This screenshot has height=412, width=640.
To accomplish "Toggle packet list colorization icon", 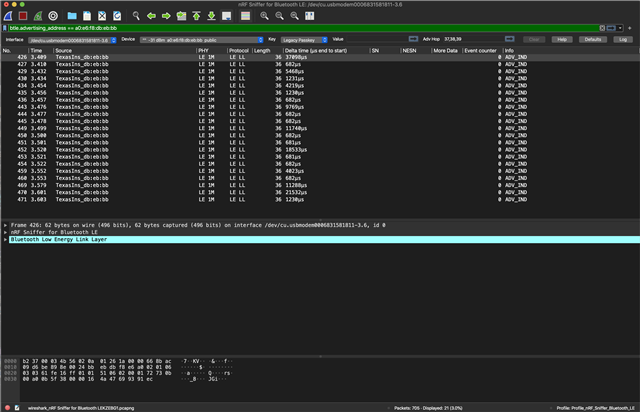I will (245, 16).
